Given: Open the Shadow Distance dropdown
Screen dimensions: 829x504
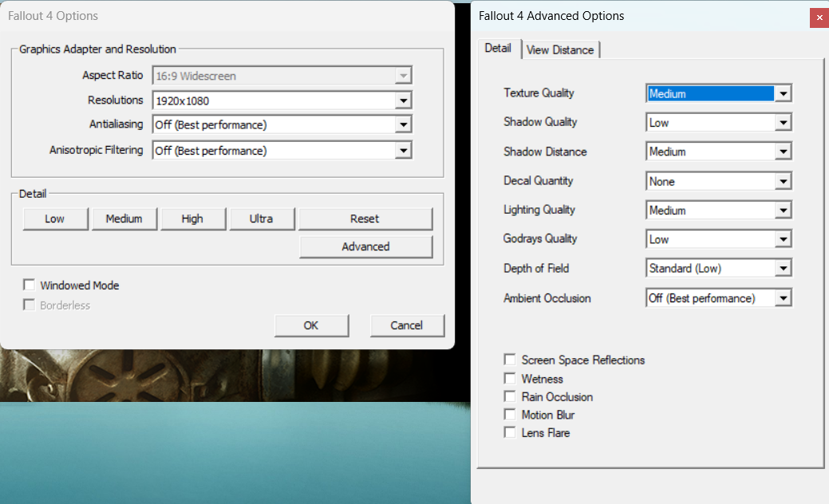Looking at the screenshot, I should click(x=719, y=152).
